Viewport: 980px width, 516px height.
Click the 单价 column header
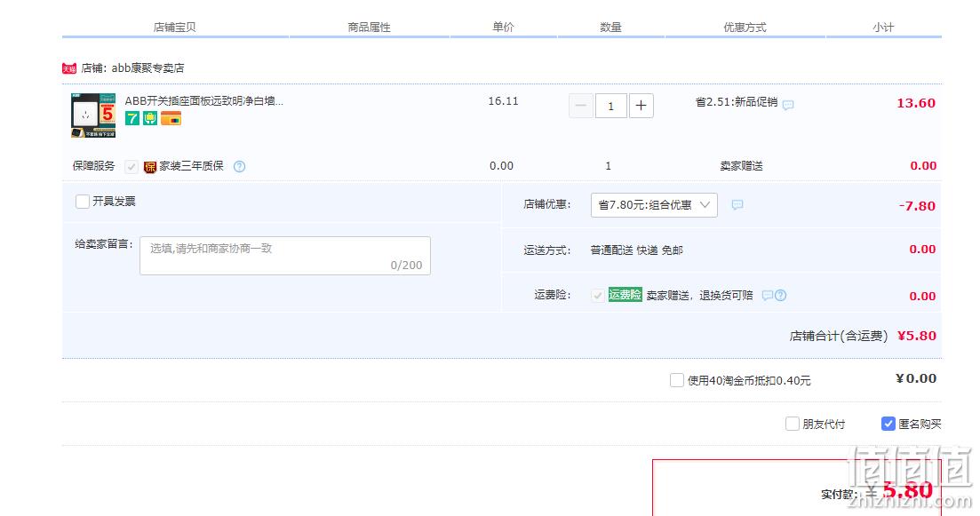click(x=503, y=28)
